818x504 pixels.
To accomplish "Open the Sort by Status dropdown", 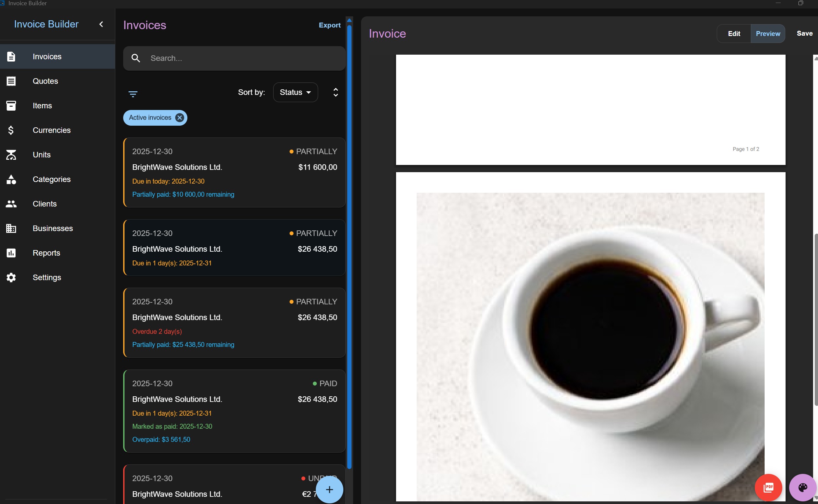I will [295, 92].
